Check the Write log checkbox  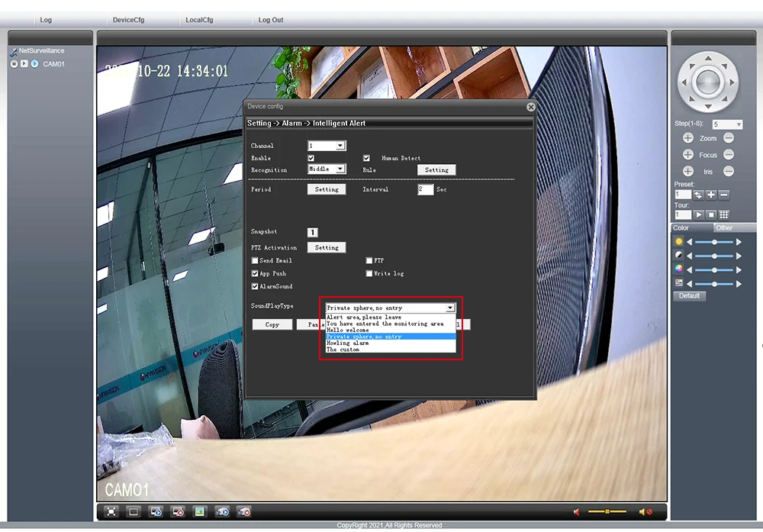pyautogui.click(x=369, y=273)
